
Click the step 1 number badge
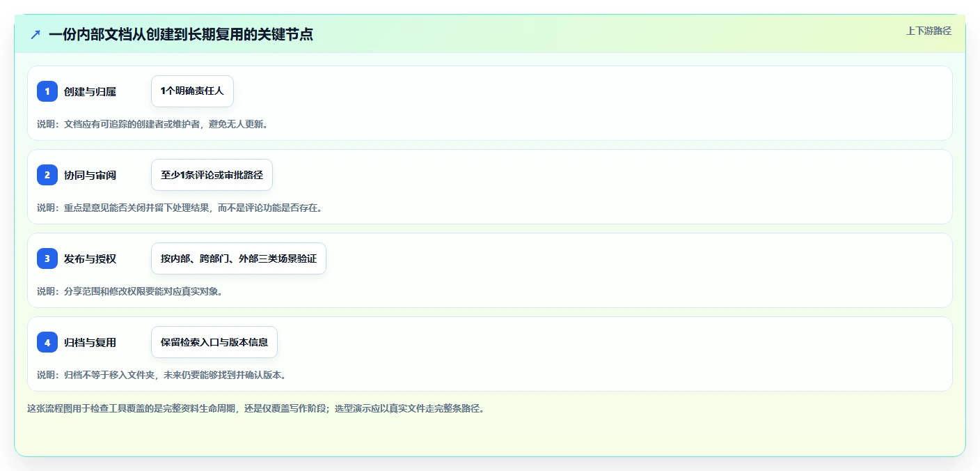tap(47, 91)
